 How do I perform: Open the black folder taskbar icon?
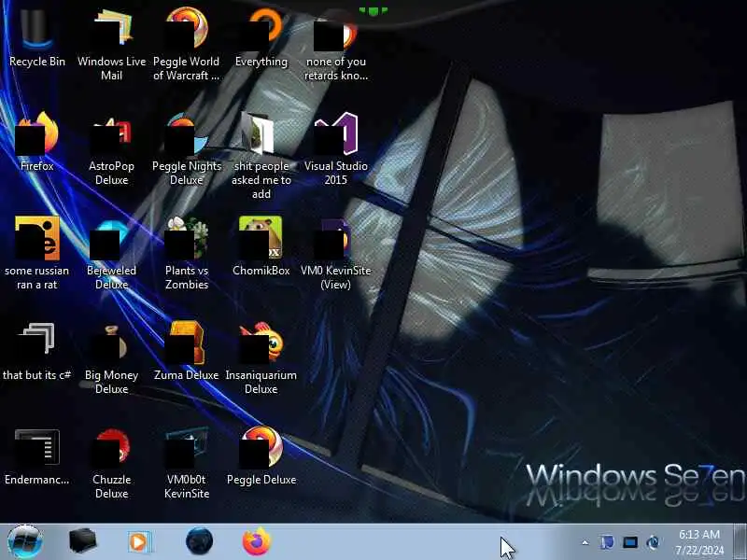[x=82, y=541]
